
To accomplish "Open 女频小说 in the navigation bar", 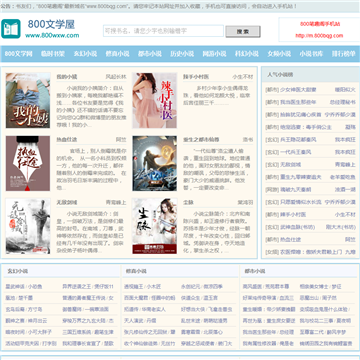I will [279, 54].
